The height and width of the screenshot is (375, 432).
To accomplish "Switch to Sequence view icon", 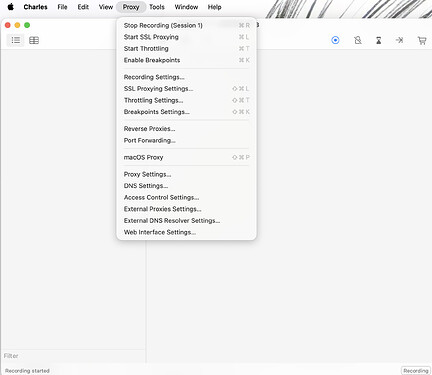I will coord(34,40).
